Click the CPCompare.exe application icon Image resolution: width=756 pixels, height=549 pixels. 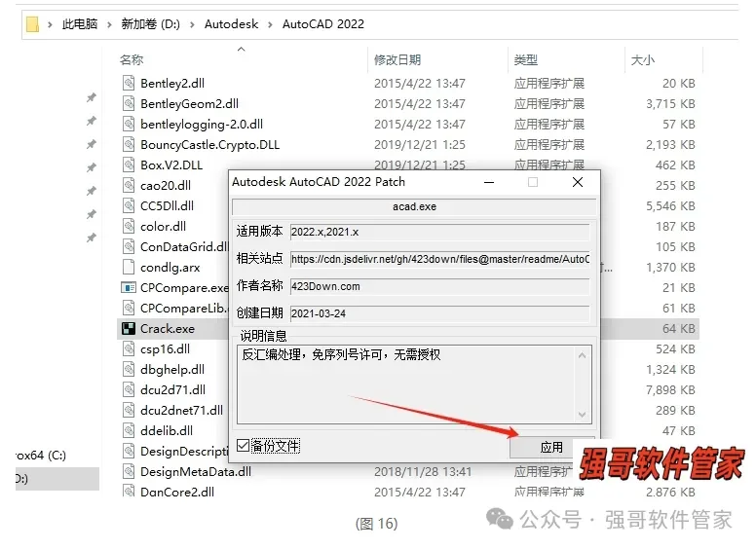[x=129, y=287]
